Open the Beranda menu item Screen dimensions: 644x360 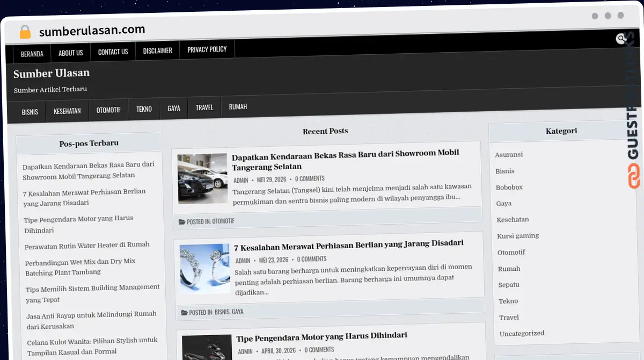[x=32, y=54]
